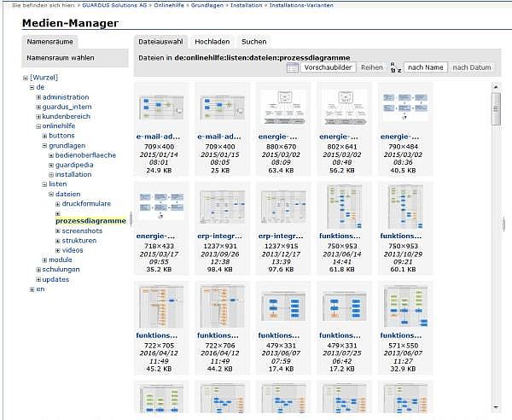Screen dimensions: 512x420
Task: Switch to Reihen row view
Action: [x=372, y=67]
